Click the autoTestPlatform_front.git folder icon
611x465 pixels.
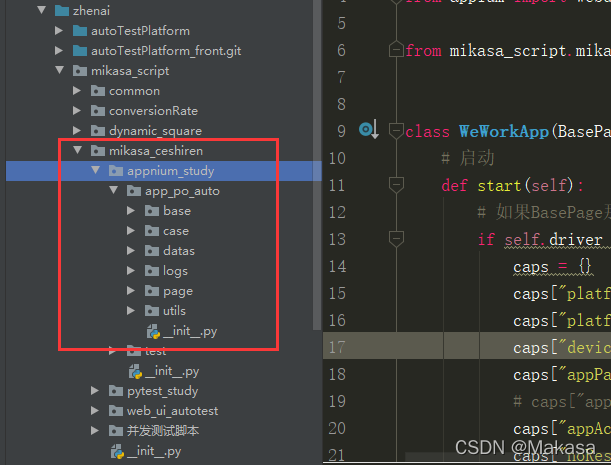80,51
